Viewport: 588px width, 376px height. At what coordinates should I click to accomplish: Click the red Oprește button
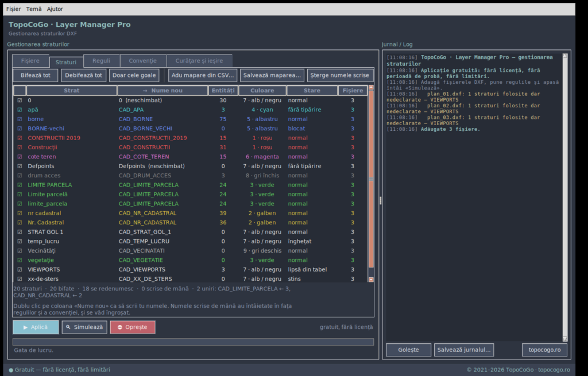pyautogui.click(x=133, y=327)
